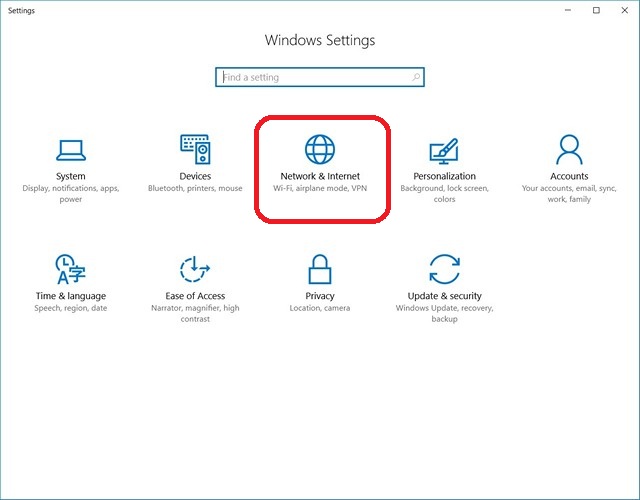Select the Time & language label

coord(71,296)
